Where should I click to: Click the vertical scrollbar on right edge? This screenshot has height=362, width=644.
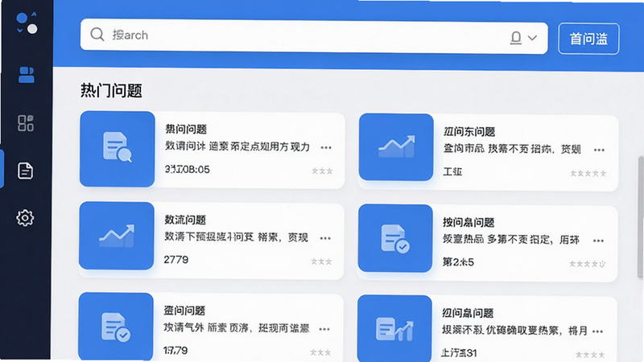click(x=640, y=217)
